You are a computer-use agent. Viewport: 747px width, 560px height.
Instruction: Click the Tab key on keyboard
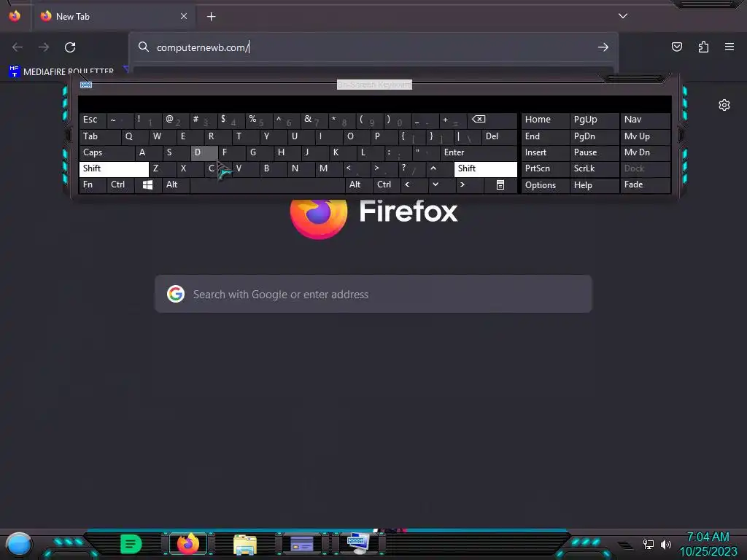(99, 136)
